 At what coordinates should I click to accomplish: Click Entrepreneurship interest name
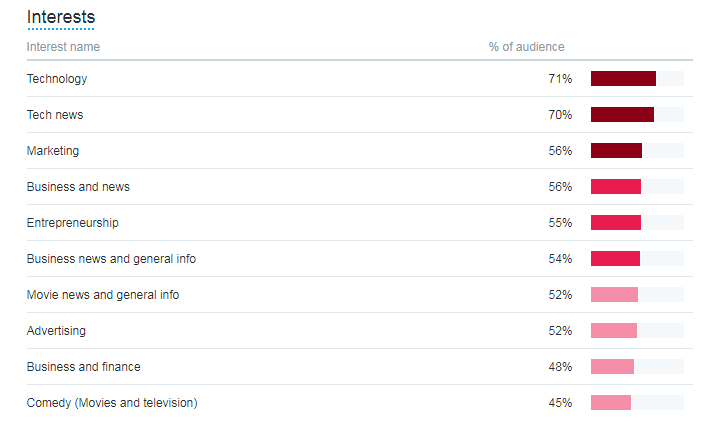(x=73, y=223)
